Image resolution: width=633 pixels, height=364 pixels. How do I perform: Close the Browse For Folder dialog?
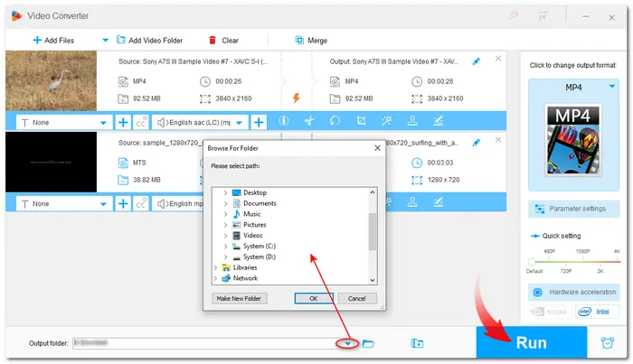pyautogui.click(x=377, y=148)
